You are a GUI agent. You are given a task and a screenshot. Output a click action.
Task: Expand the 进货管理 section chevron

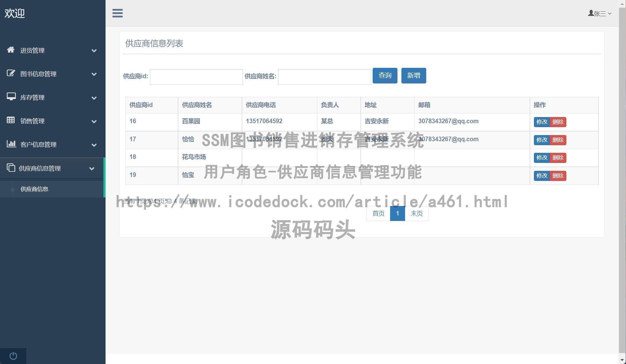(94, 50)
